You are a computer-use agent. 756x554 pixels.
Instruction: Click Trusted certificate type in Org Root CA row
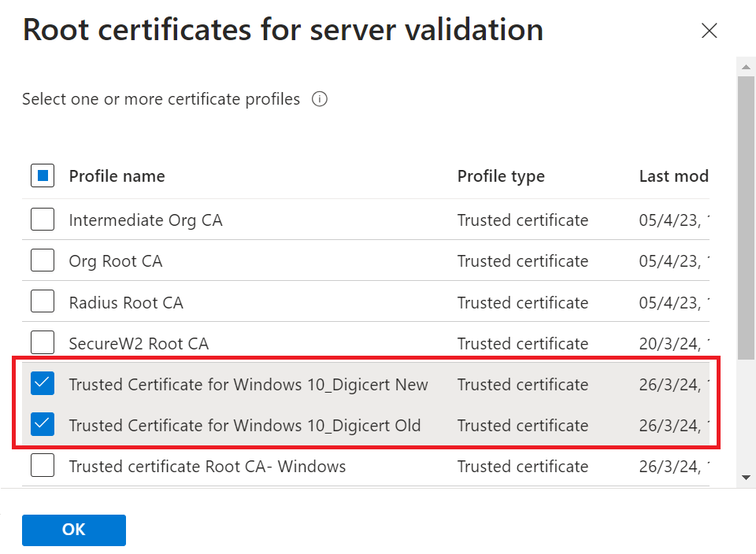pyautogui.click(x=523, y=261)
